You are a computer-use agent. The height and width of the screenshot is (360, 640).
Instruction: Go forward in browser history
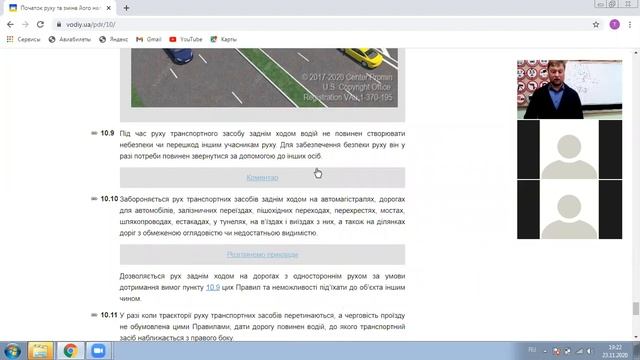pos(25,24)
